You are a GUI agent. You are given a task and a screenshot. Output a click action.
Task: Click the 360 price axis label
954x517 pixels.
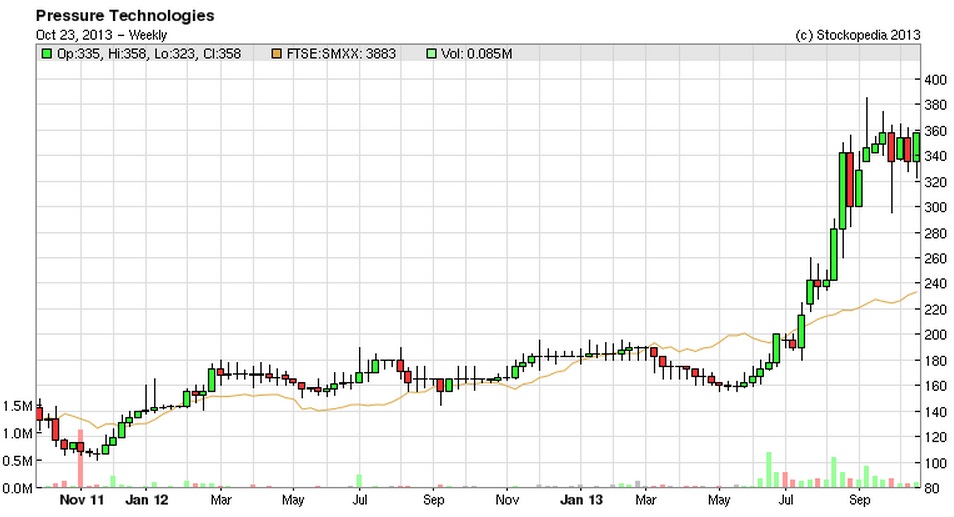[x=935, y=131]
